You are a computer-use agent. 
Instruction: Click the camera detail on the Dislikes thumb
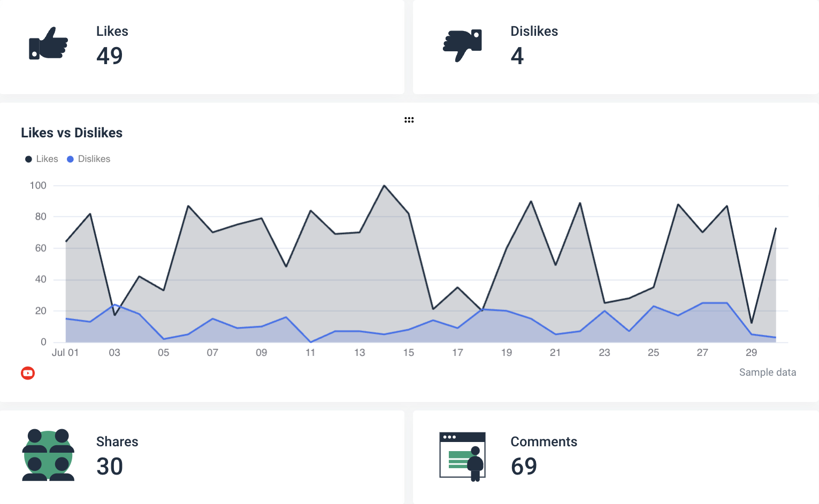pyautogui.click(x=475, y=35)
